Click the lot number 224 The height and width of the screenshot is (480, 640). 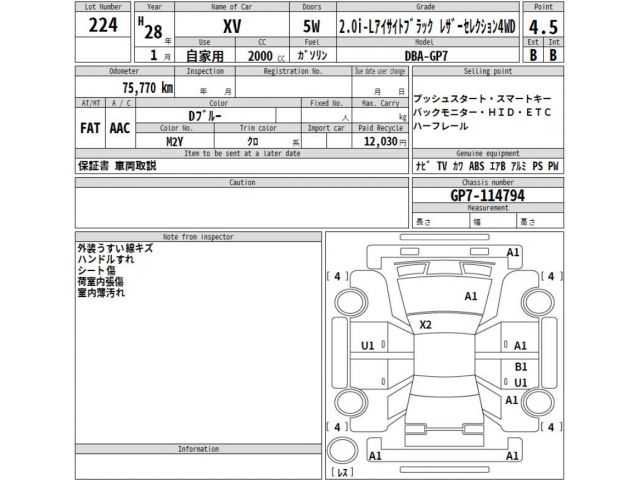coord(103,27)
